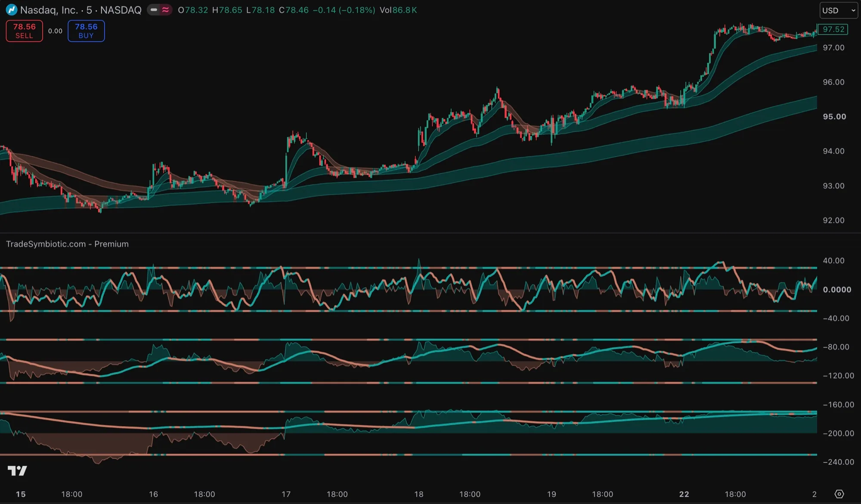
Task: Click the 94.00 price axis label
Action: pos(833,151)
